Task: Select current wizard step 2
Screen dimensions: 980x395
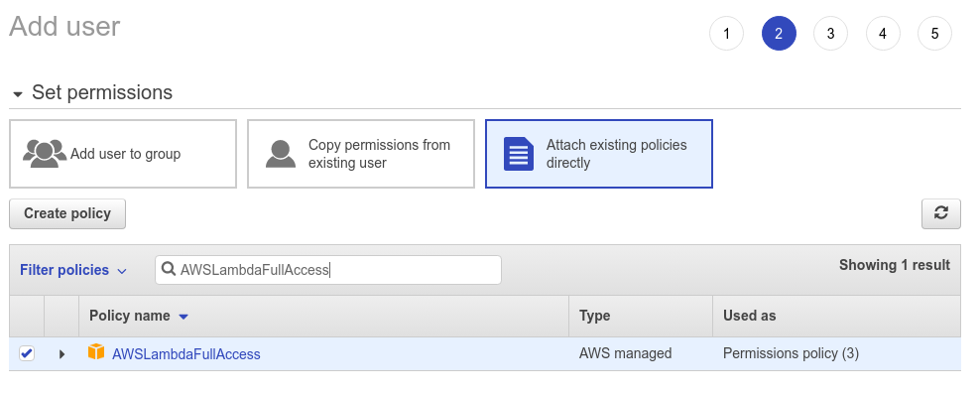Action: 779,34
